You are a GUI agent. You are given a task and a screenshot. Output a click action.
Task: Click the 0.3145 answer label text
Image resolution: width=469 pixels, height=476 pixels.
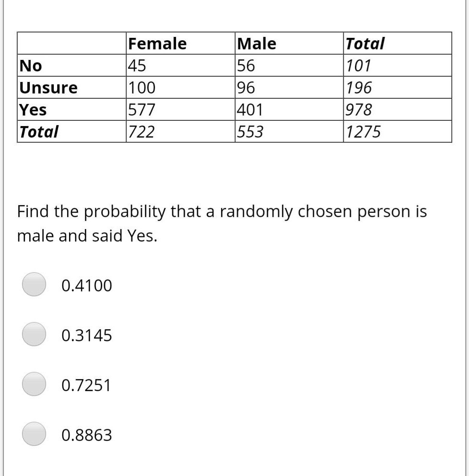click(x=87, y=335)
